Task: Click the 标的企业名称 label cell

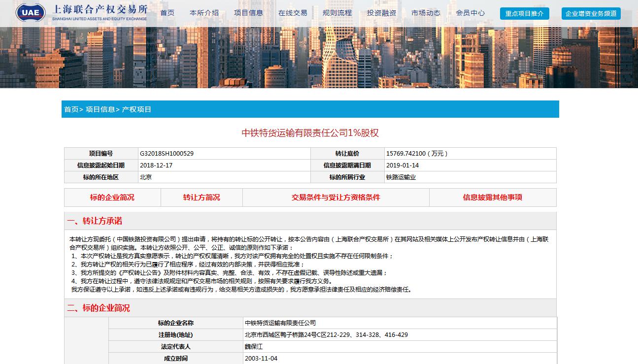Action: [x=176, y=323]
